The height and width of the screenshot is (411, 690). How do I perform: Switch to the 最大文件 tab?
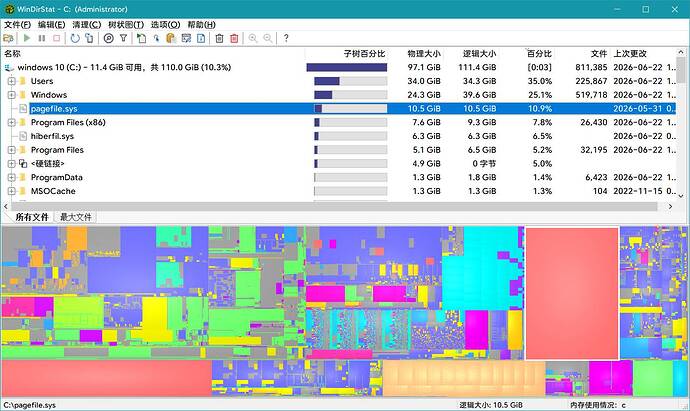tap(76, 217)
